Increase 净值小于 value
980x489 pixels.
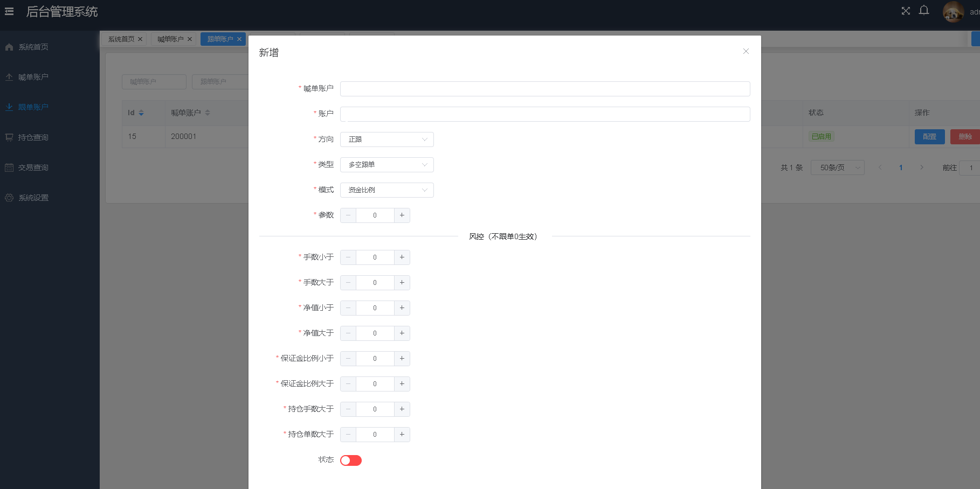402,308
